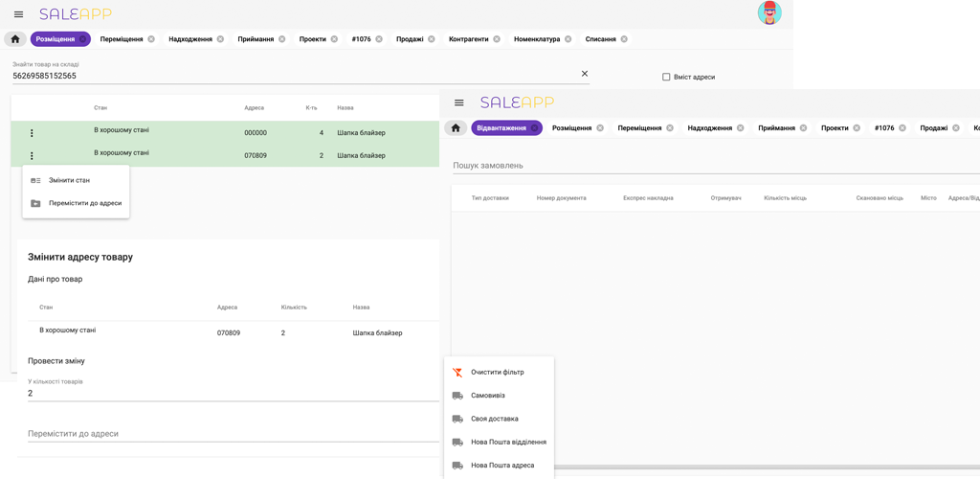Screen dimensions: 980x479
Task: Click the Тип доставки column header
Action: coord(490,198)
